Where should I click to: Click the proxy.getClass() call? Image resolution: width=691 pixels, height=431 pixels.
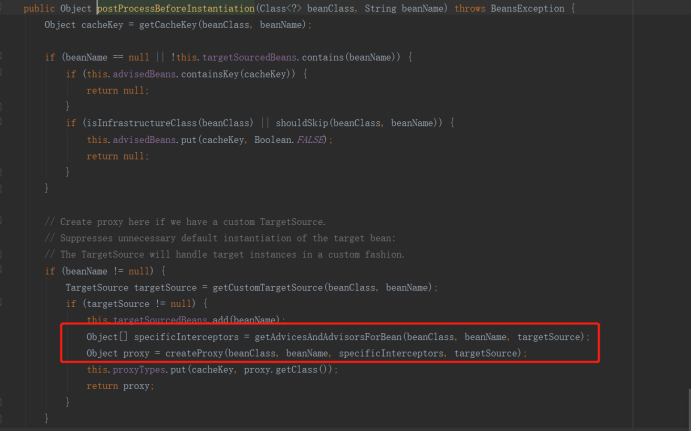[x=286, y=369]
